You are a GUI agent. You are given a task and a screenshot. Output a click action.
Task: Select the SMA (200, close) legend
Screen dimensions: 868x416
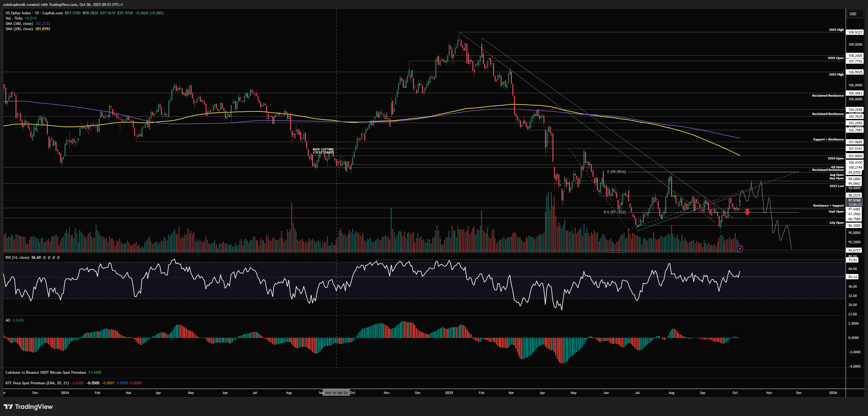point(19,29)
